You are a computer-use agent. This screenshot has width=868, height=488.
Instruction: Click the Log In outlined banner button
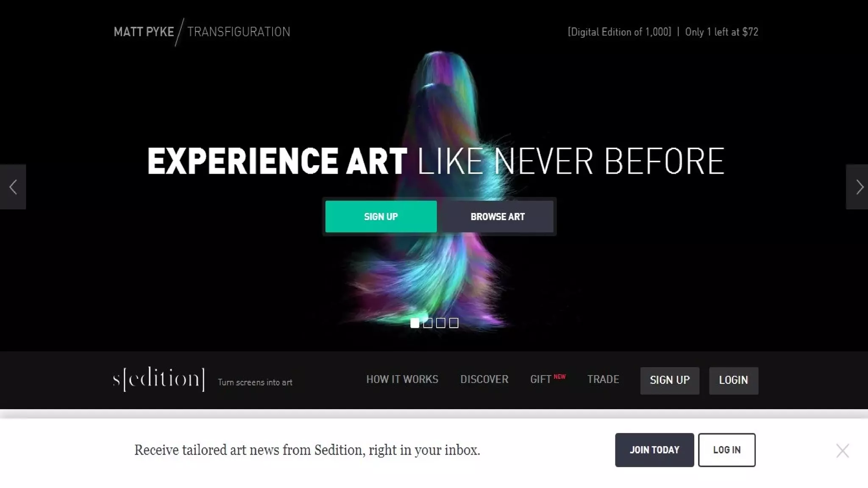[x=727, y=450]
